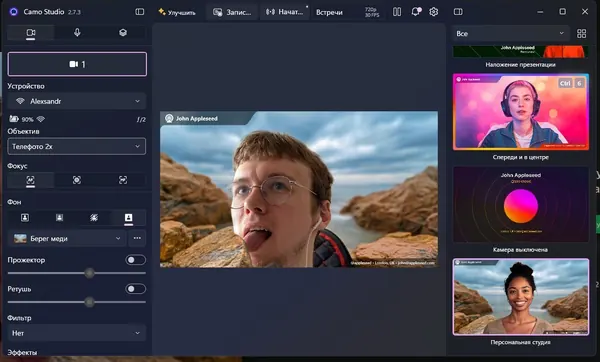Viewport: 600px width, 362px height.
Task: Select the face tracking focus icon
Action: pyautogui.click(x=123, y=180)
